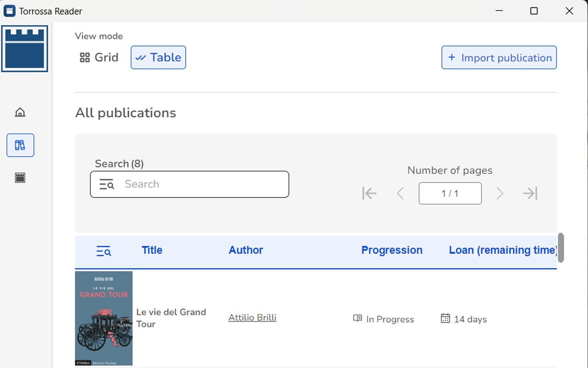
Task: Open the Le vie del Grand Tour cover thumbnail
Action: (x=104, y=318)
